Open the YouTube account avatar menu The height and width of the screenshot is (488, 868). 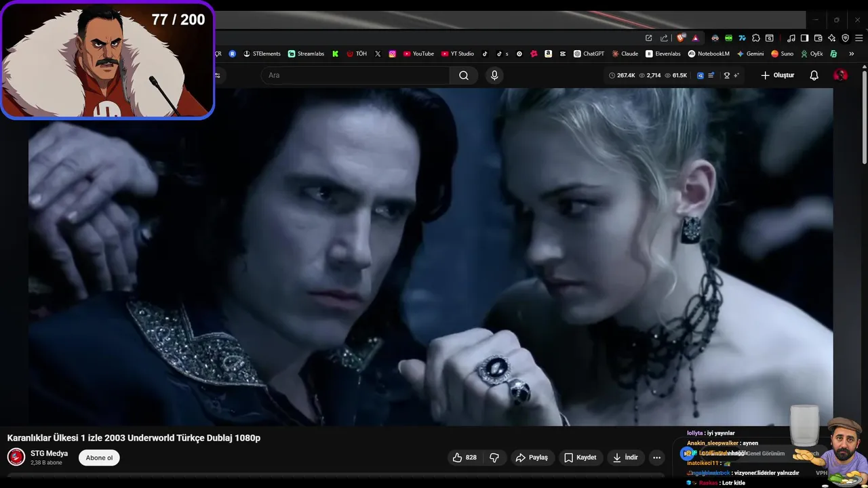click(x=840, y=75)
